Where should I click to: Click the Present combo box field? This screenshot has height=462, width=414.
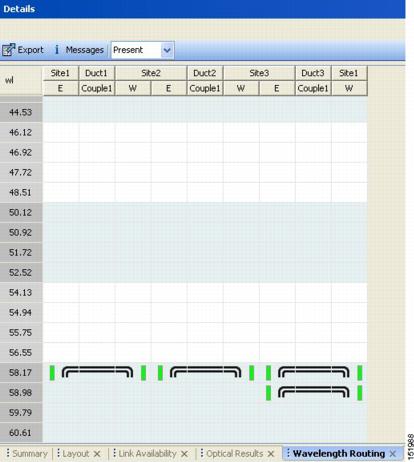(142, 50)
